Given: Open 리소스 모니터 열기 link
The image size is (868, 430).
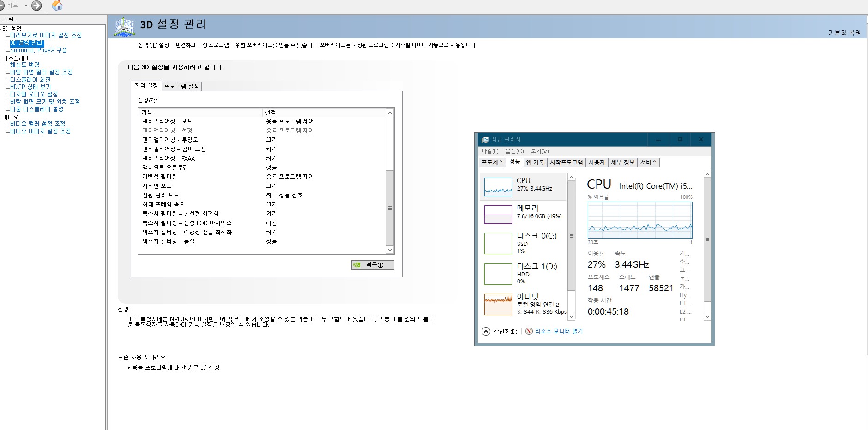Looking at the screenshot, I should pyautogui.click(x=559, y=331).
